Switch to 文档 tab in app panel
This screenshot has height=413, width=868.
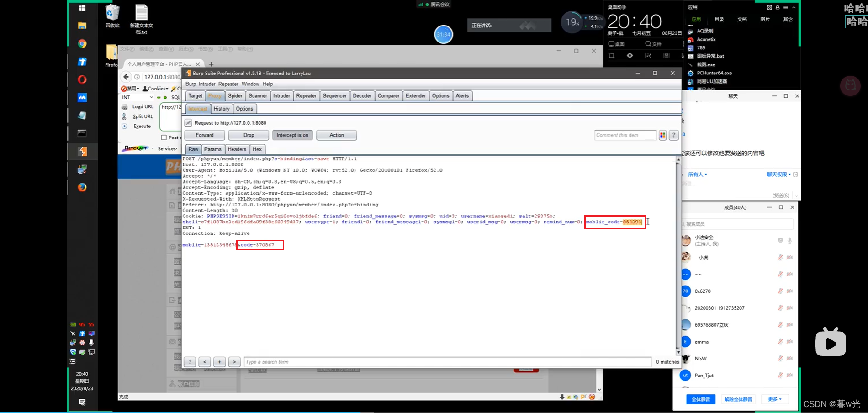pyautogui.click(x=742, y=20)
